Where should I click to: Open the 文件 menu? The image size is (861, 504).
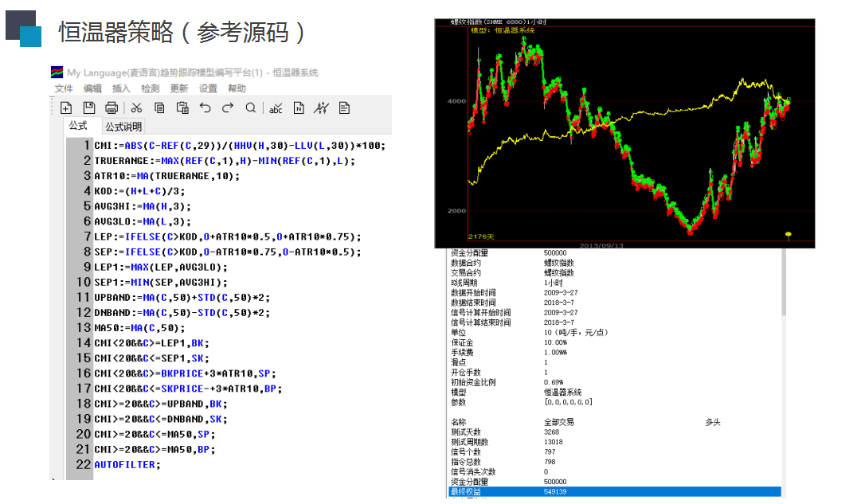[64, 88]
